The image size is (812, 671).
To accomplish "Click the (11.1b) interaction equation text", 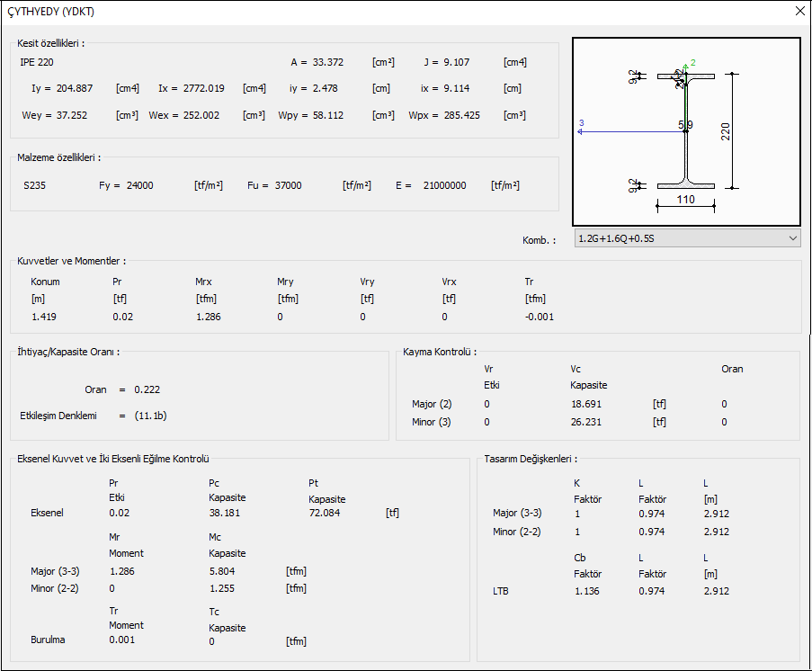I will coord(150,416).
